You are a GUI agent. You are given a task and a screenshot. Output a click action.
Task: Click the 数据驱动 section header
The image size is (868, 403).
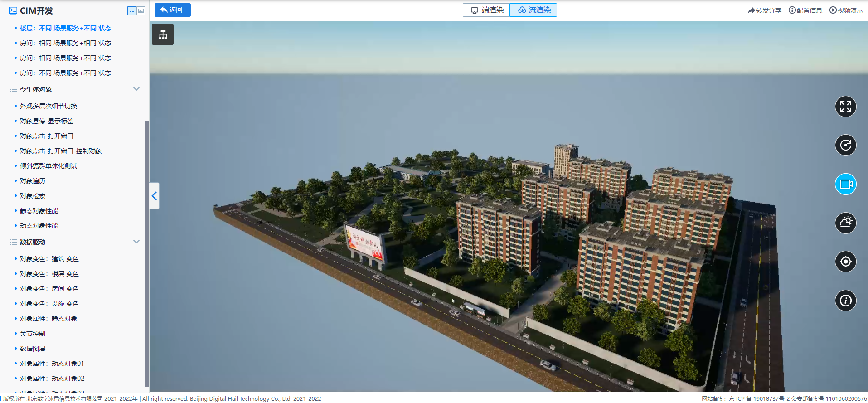click(x=33, y=242)
